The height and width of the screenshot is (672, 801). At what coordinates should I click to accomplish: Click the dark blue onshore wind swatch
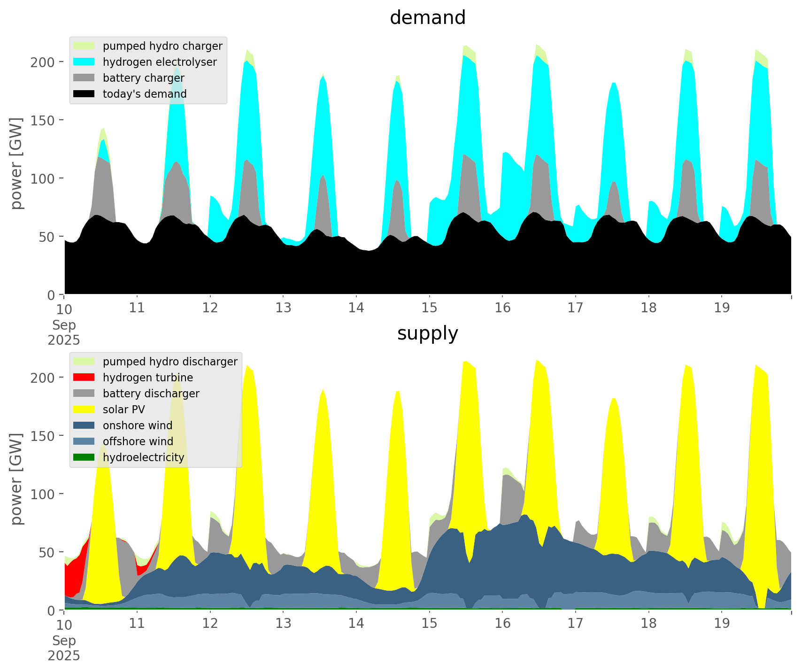[x=84, y=425]
